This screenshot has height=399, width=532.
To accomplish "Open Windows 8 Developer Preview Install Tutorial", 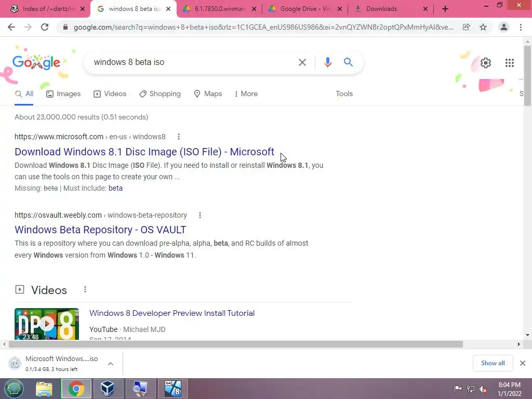I will [172, 313].
